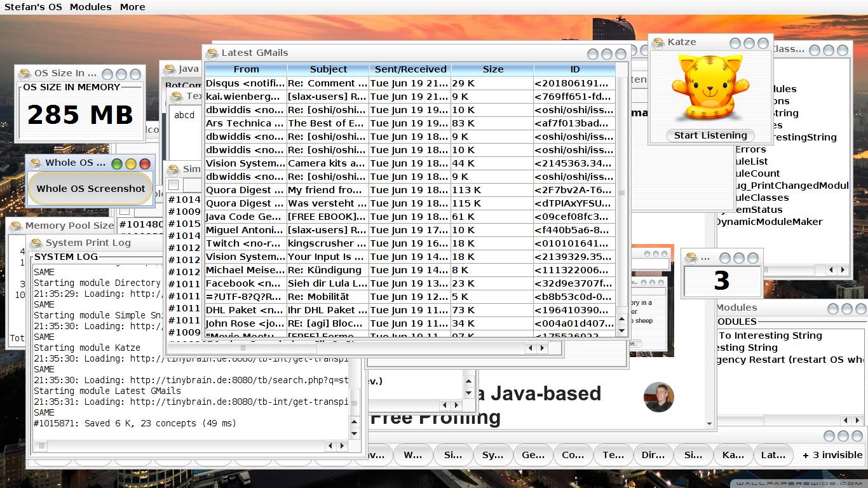Open the Stefan's OS menu

tap(33, 7)
